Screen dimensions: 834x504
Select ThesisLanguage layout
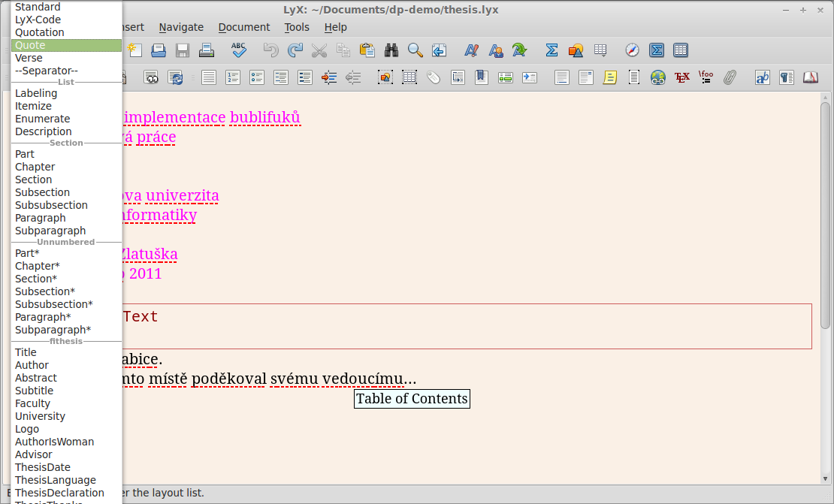[66, 480]
